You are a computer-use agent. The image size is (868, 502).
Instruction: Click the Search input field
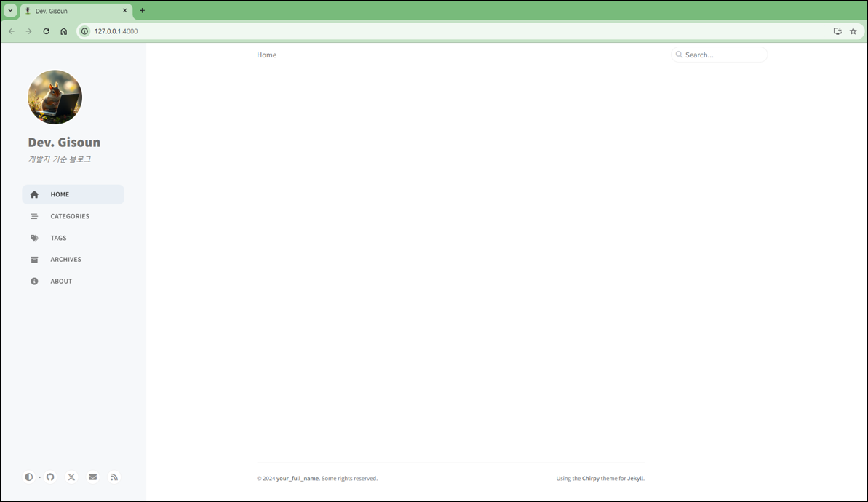[x=722, y=55]
